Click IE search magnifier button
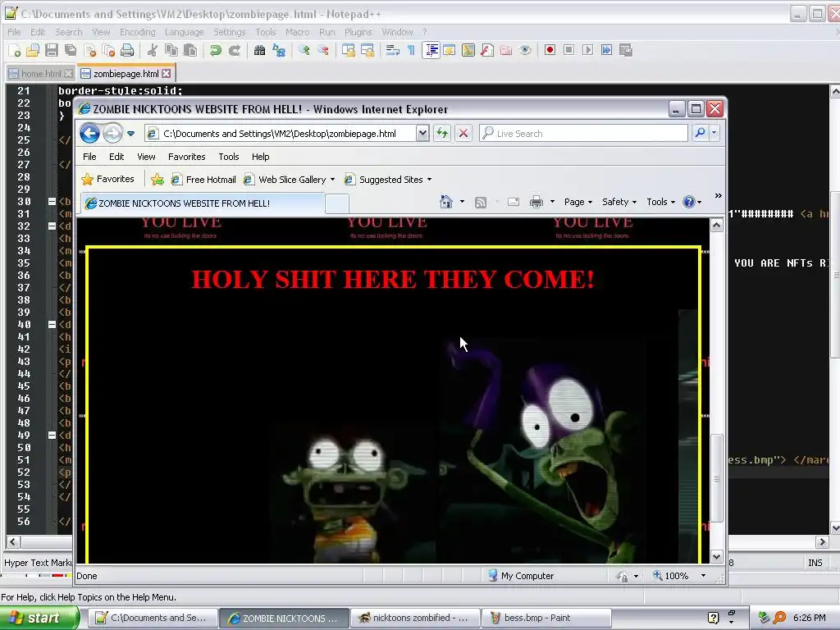 coord(700,133)
